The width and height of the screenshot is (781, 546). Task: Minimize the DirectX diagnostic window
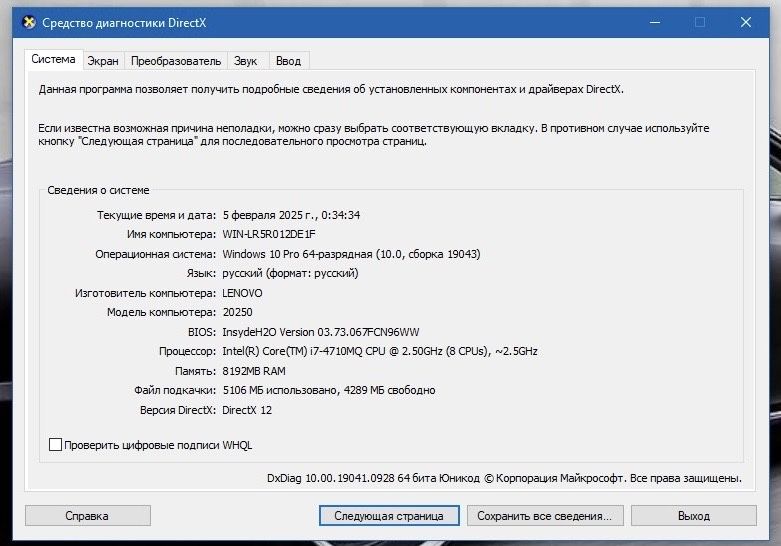[655, 22]
